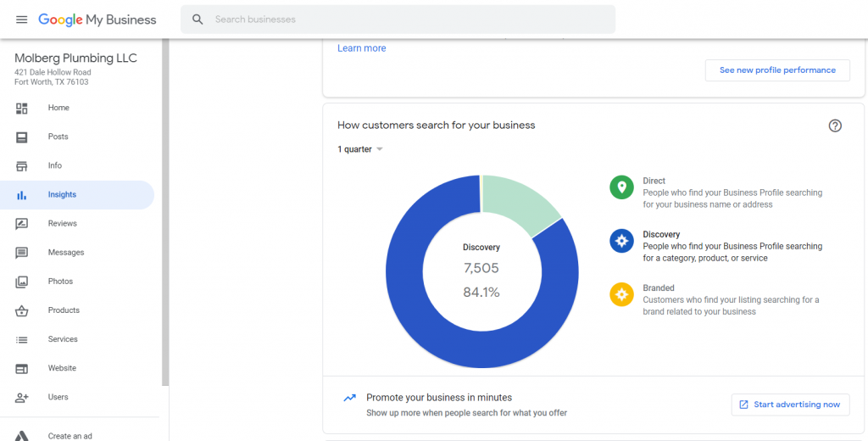Click the Direct legend label

(654, 181)
